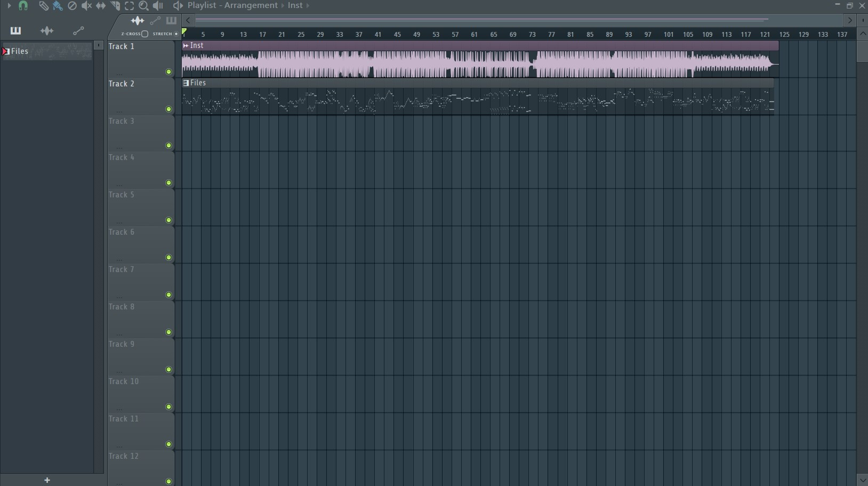
Task: Select Files item in picker panel
Action: (47, 51)
